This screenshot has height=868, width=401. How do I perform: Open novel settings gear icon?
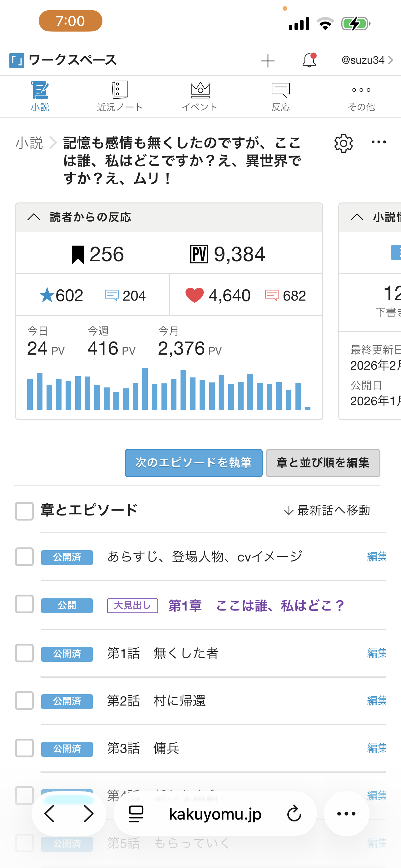343,143
